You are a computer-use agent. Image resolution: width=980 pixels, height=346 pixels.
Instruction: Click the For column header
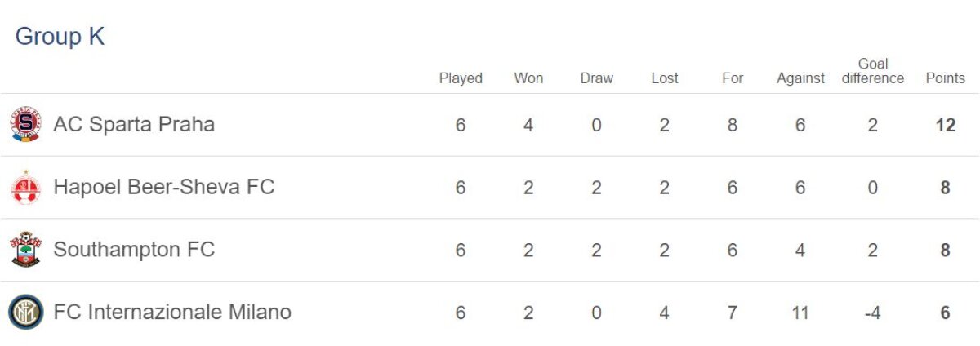click(x=733, y=78)
